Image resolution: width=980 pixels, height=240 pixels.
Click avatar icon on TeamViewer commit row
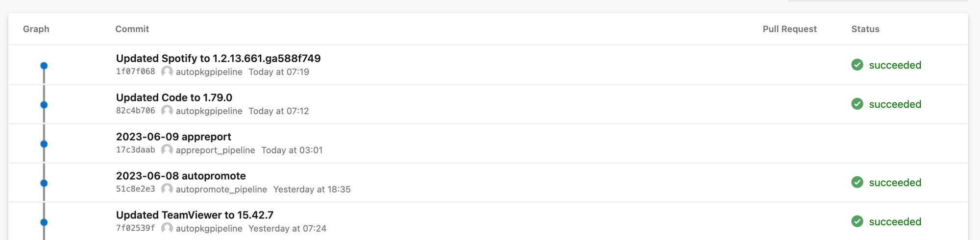167,228
